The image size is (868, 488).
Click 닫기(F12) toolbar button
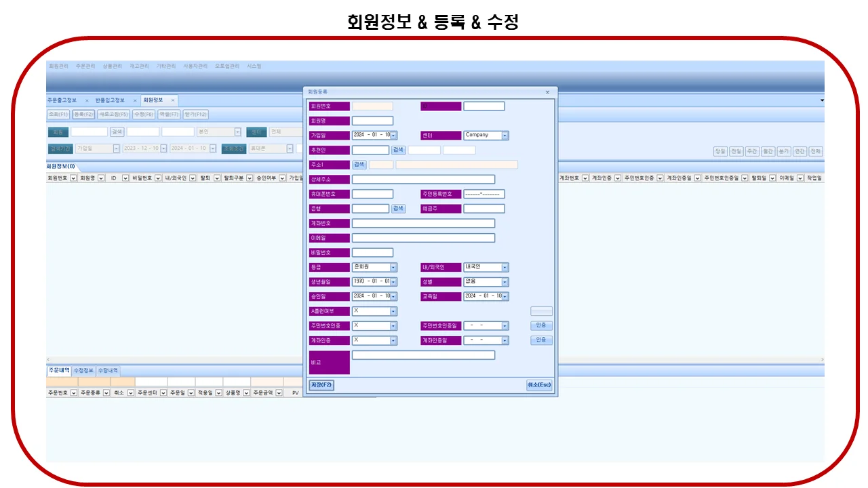[196, 115]
